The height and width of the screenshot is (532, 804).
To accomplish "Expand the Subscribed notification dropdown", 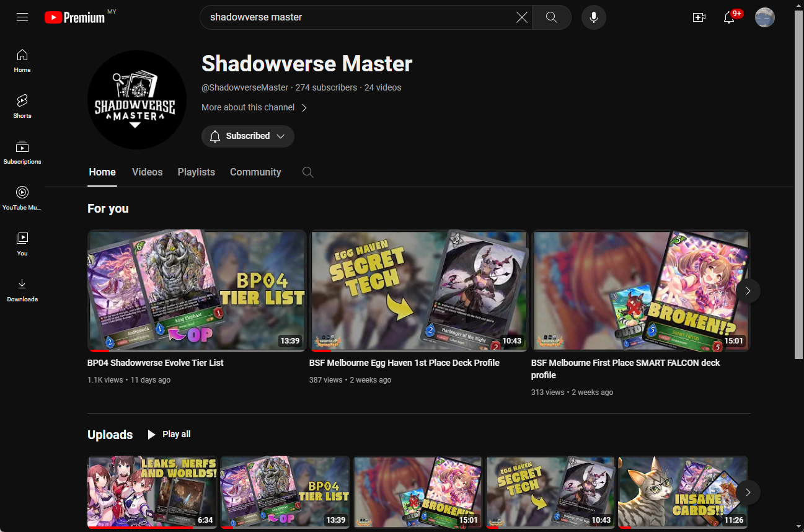I will point(247,136).
